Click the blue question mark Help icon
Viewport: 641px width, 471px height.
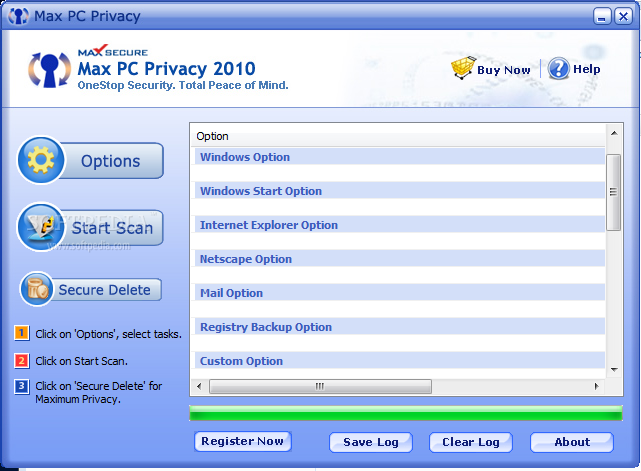coord(558,68)
